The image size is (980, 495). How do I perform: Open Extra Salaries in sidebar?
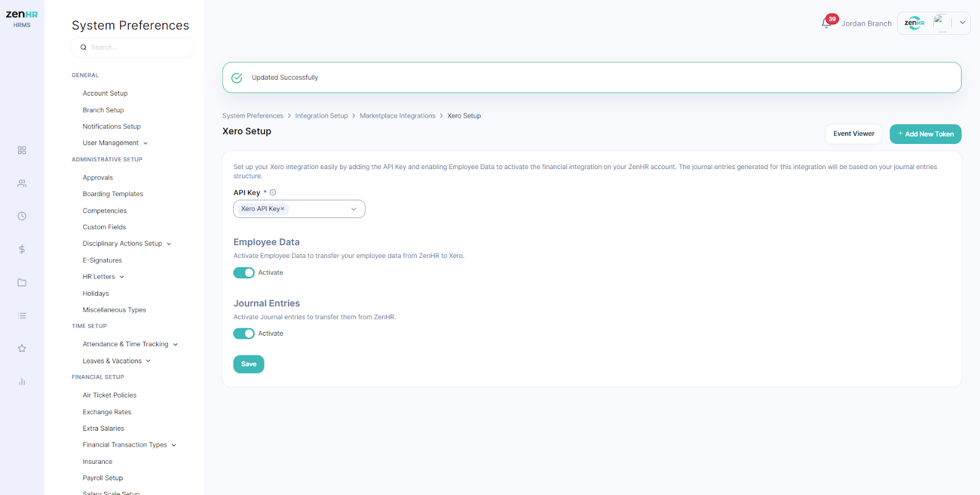pyautogui.click(x=104, y=428)
